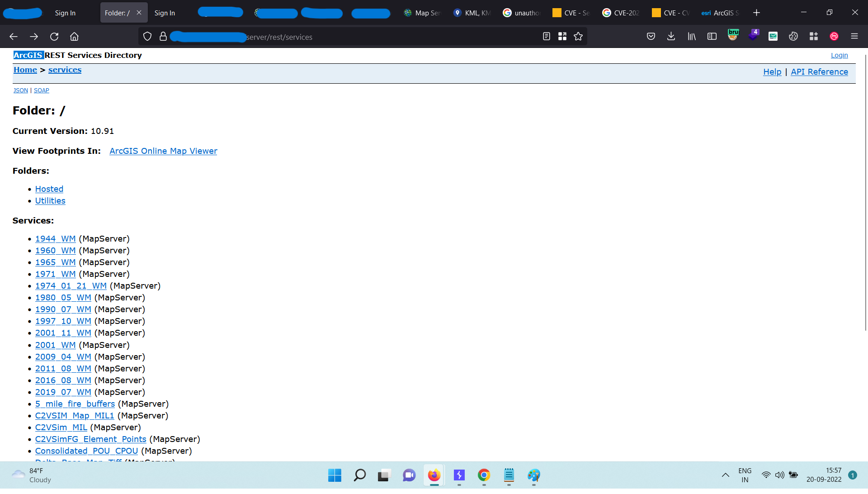The width and height of the screenshot is (868, 494).
Task: Switch to the Map Ser tab
Action: pyautogui.click(x=422, y=13)
